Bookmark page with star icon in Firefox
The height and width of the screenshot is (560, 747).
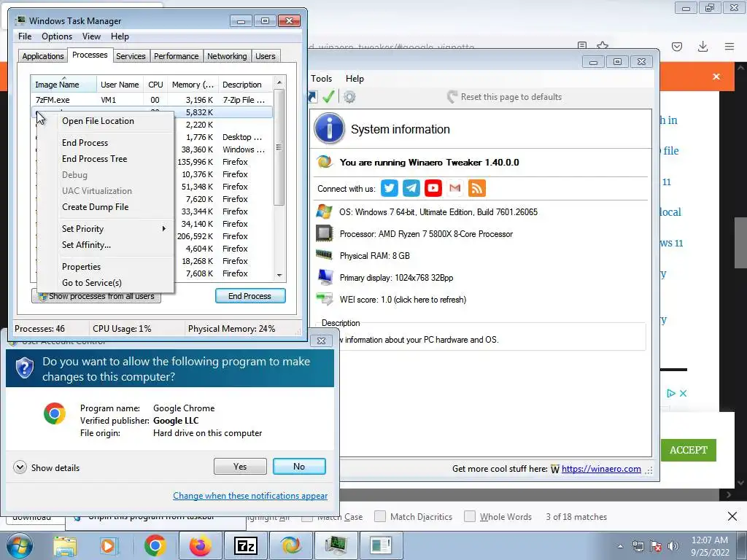point(603,46)
